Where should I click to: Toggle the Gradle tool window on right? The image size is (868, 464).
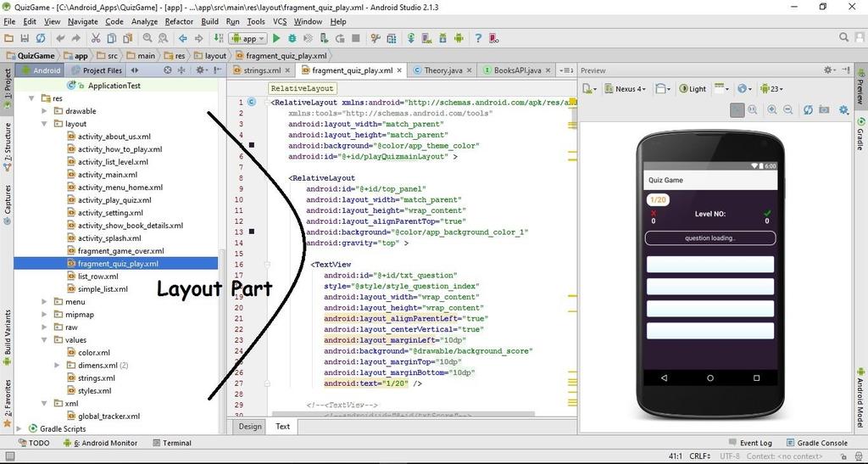pos(861,133)
